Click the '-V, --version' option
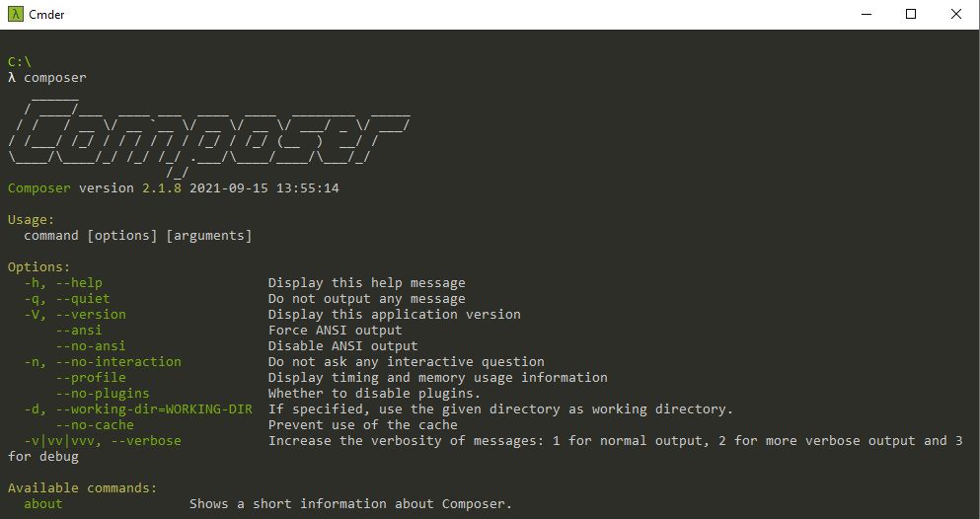 point(75,314)
